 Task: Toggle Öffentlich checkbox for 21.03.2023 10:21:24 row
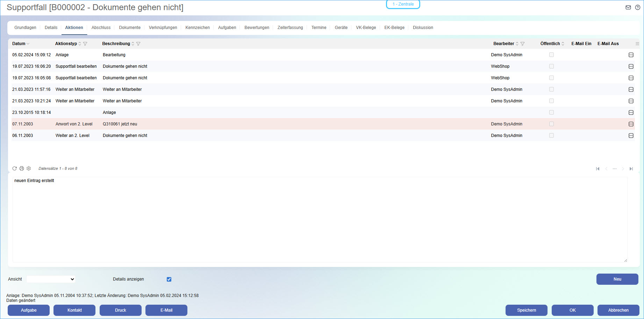click(552, 101)
